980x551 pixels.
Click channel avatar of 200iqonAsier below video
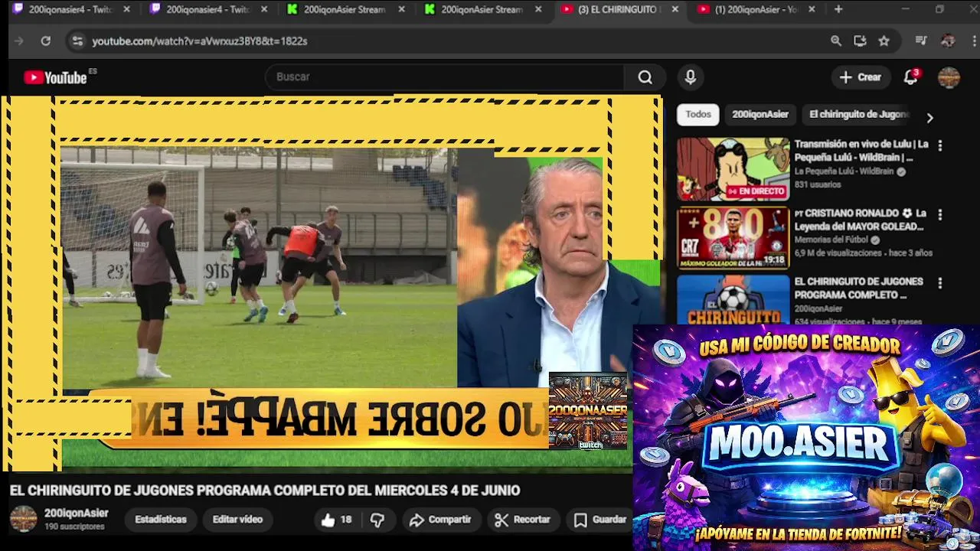click(23, 519)
